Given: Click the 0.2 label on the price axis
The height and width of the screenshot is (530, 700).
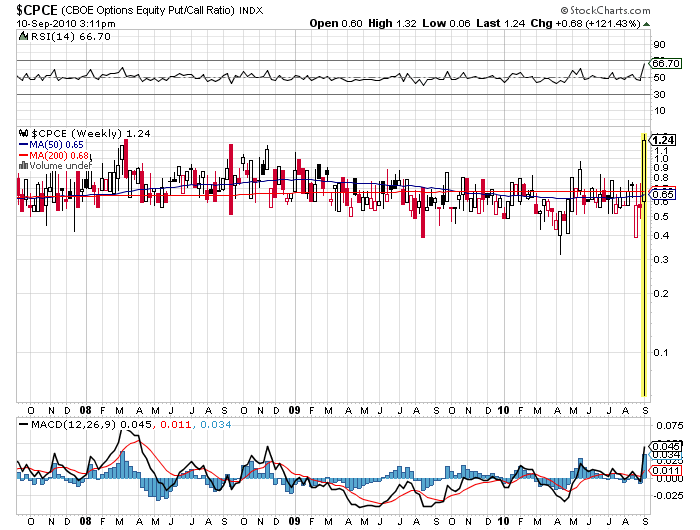Looking at the screenshot, I should pyautogui.click(x=661, y=293).
